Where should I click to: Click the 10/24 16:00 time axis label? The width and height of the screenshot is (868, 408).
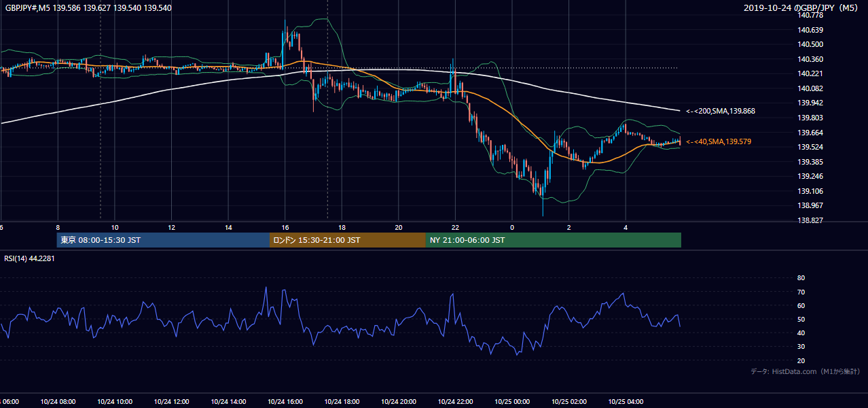point(285,401)
